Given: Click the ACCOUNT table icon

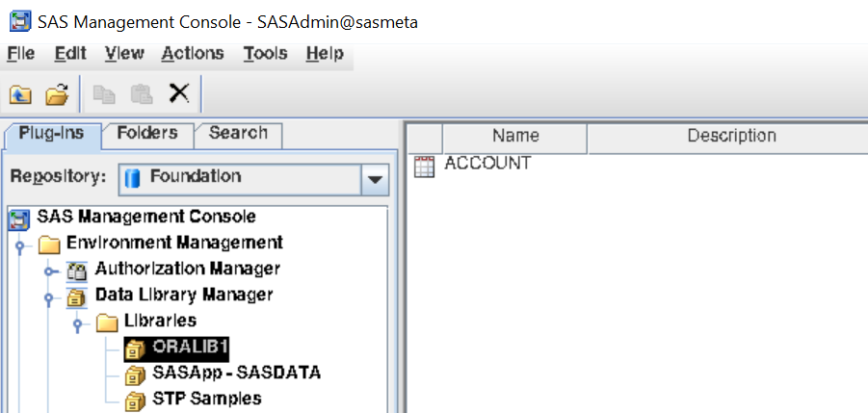Looking at the screenshot, I should (424, 167).
